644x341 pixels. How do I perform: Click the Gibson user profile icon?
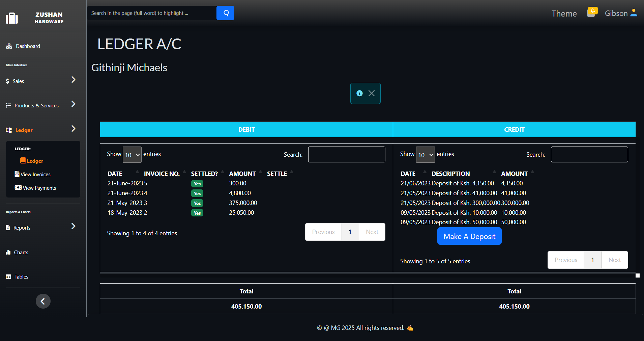click(x=634, y=13)
